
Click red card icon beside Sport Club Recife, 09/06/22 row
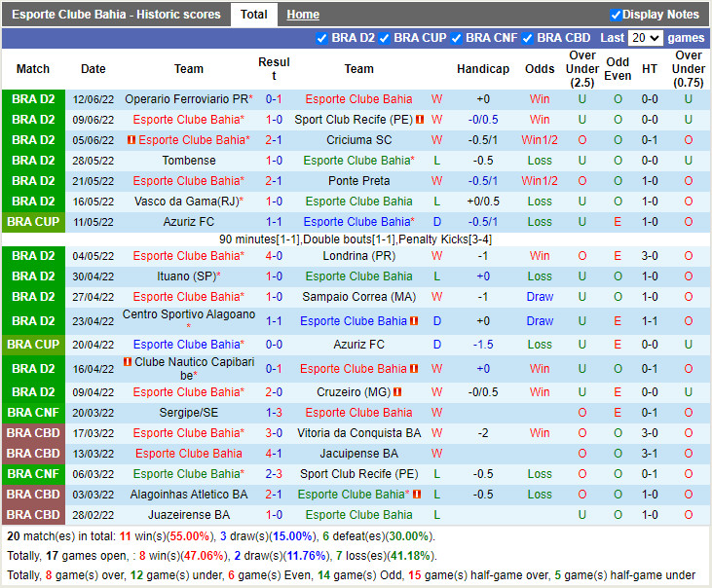point(420,120)
